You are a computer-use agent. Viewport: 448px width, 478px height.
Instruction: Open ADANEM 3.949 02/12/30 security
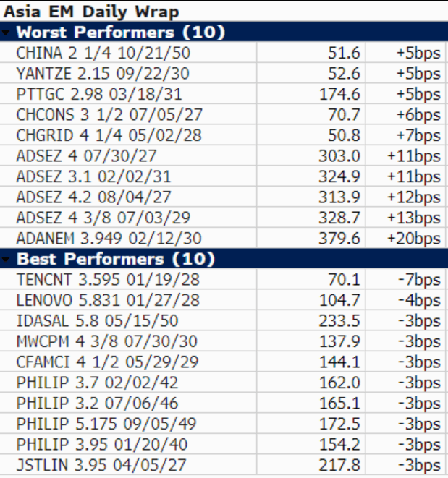[109, 239]
